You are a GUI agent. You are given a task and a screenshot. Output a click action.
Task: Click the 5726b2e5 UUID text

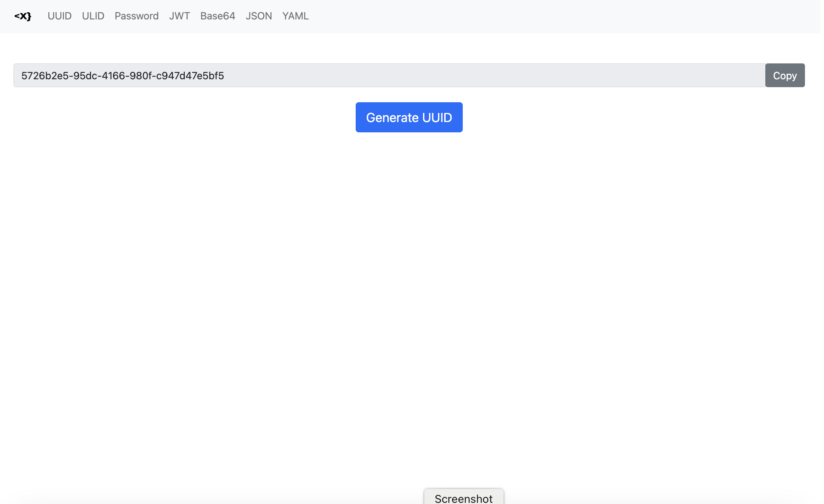coord(123,76)
